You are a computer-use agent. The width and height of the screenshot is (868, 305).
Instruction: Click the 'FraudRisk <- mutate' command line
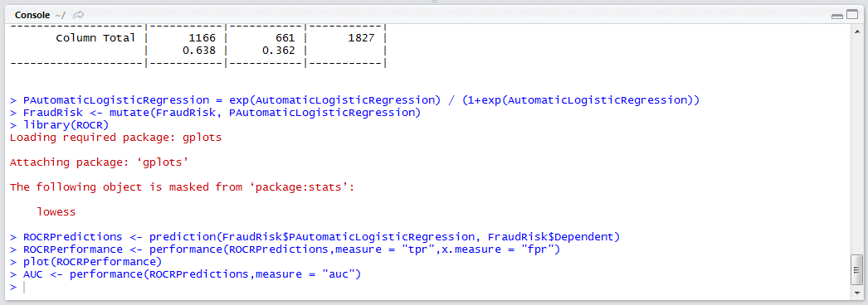coord(215,113)
